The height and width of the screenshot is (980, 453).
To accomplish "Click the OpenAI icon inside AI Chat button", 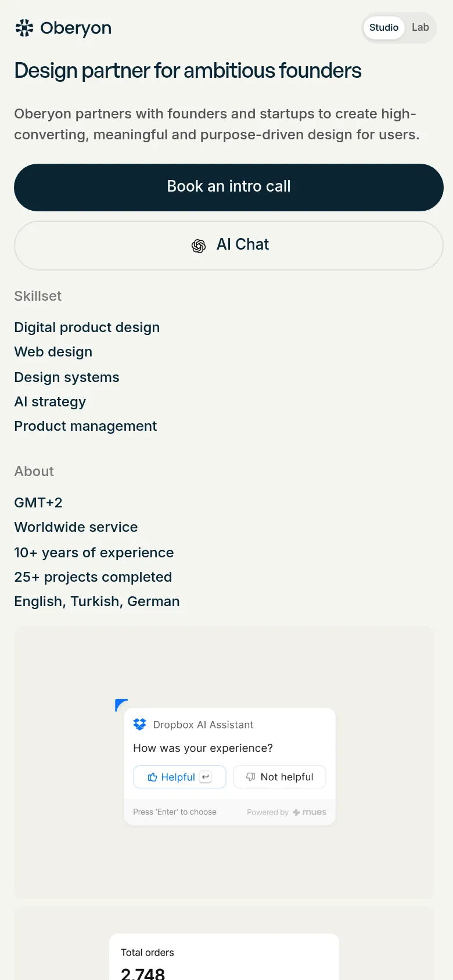I will tap(199, 246).
